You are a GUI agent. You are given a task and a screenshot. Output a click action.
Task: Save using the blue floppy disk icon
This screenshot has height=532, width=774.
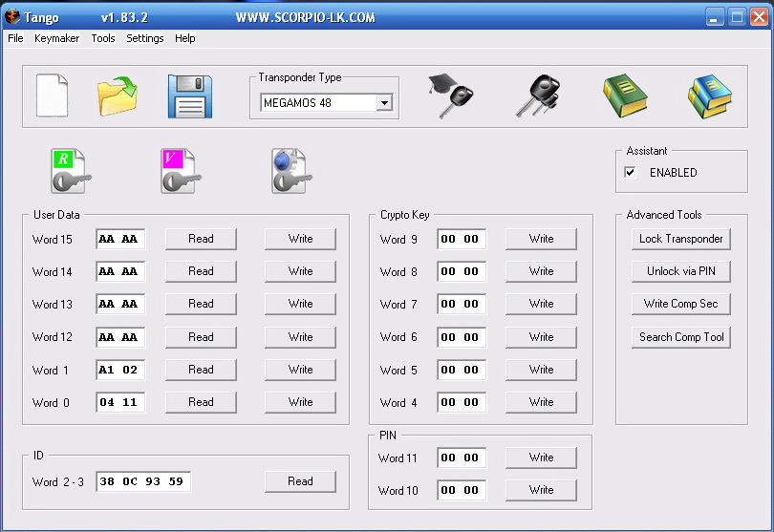pos(190,96)
